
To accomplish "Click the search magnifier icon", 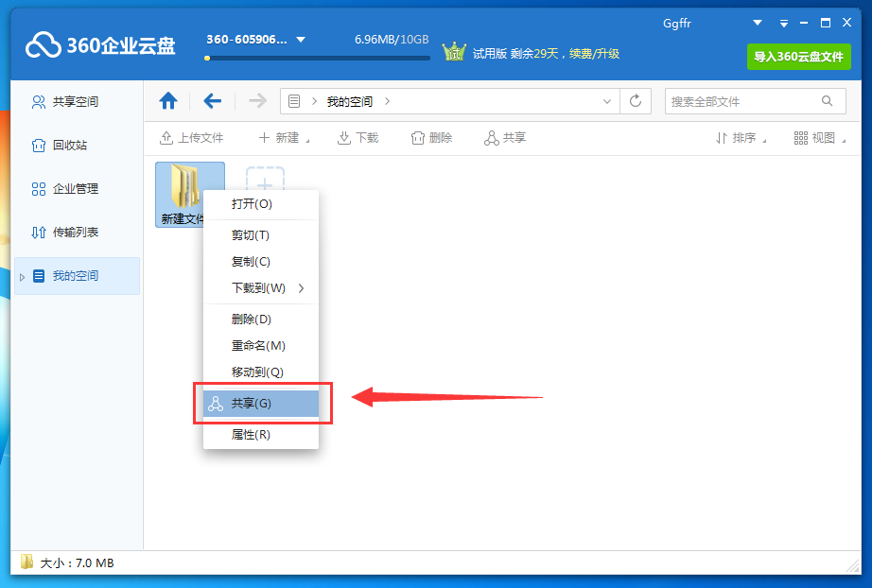I will (x=828, y=100).
